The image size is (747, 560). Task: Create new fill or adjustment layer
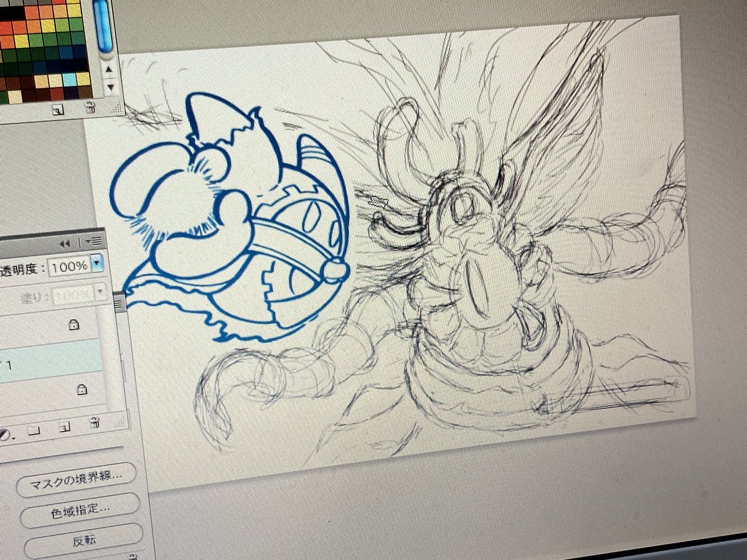pyautogui.click(x=5, y=436)
